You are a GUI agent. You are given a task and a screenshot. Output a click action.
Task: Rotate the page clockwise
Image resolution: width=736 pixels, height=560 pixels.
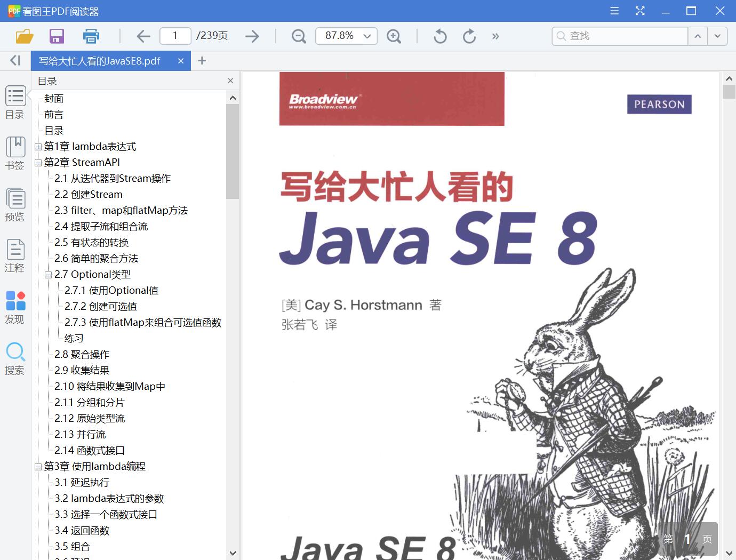click(x=469, y=36)
